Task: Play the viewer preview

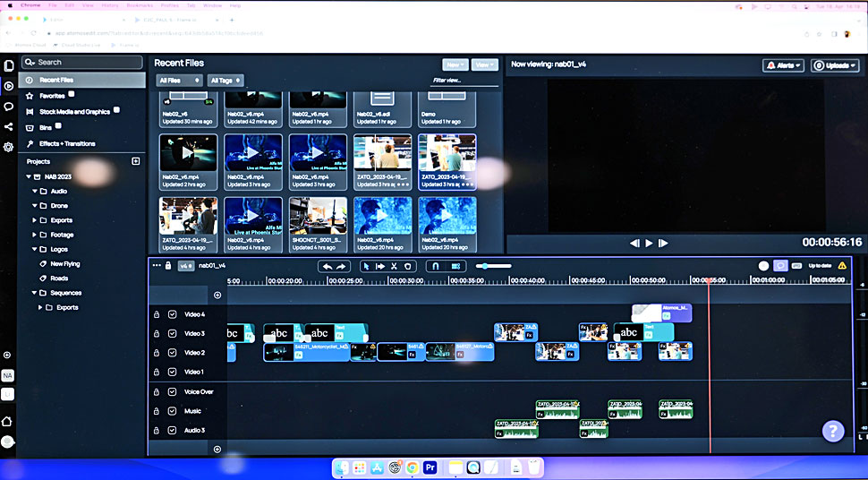Action: pos(649,243)
